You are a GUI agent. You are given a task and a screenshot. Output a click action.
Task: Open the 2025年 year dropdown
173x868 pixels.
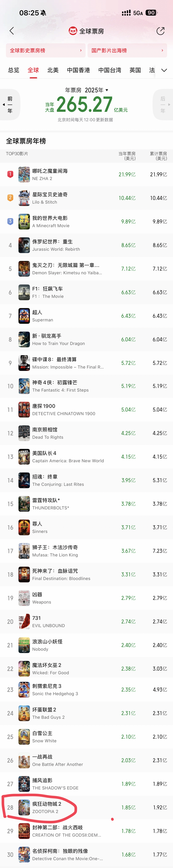tap(96, 90)
